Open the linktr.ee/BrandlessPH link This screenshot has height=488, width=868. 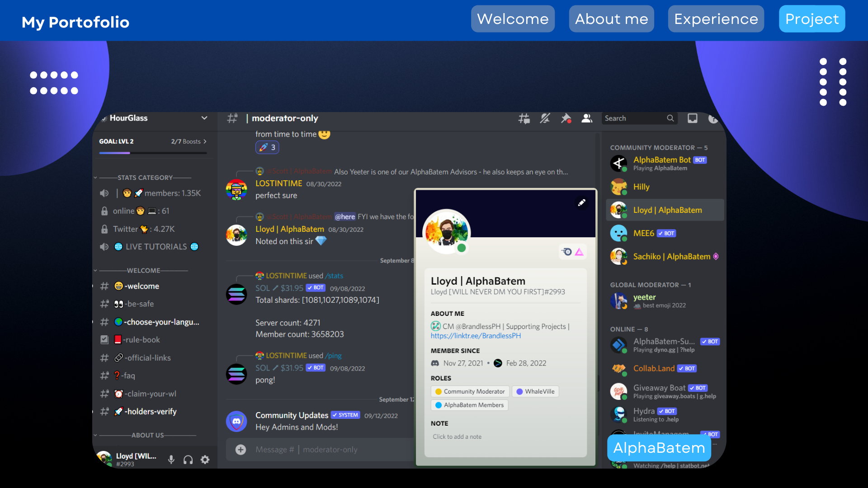476,336
